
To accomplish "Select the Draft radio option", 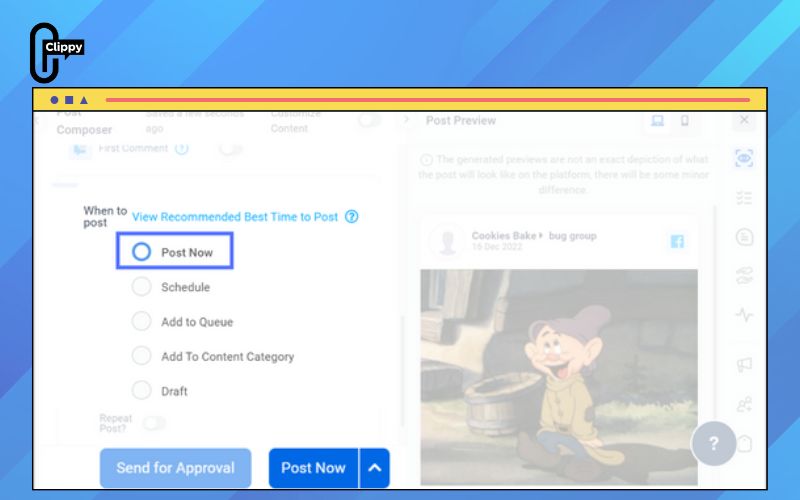I will [x=141, y=390].
